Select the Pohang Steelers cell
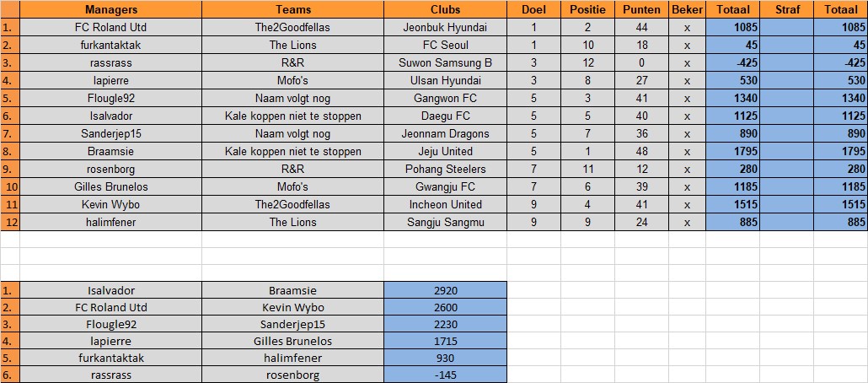The width and height of the screenshot is (868, 383). tap(445, 169)
